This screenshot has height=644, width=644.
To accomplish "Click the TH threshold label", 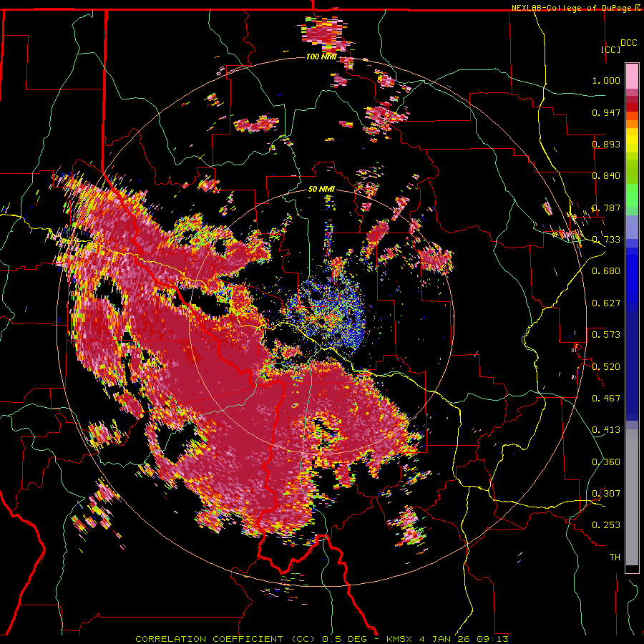I will pos(615,557).
